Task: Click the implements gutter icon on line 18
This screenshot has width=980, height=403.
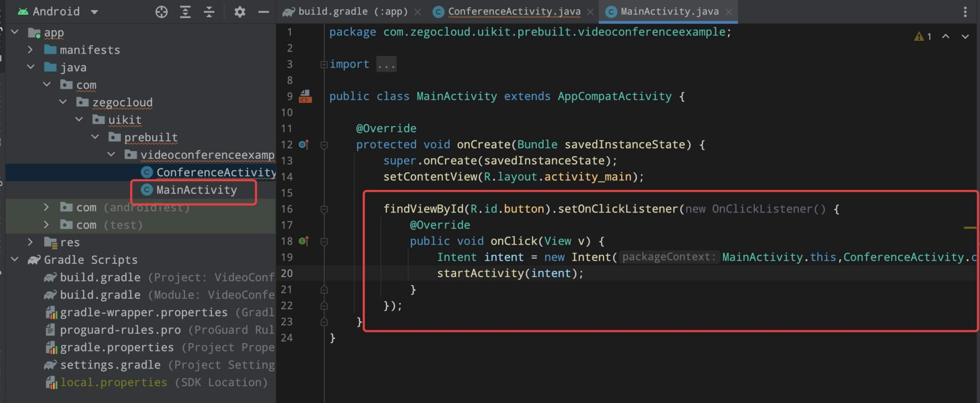Action: pos(304,241)
